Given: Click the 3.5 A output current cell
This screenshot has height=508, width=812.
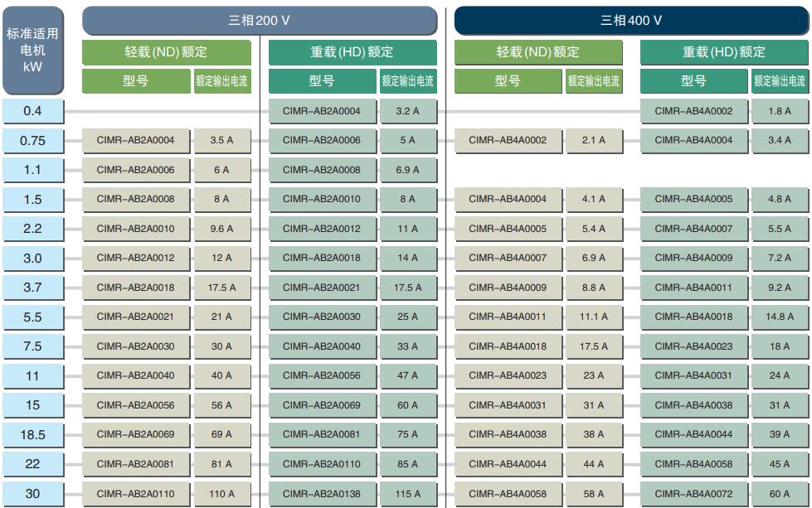Looking at the screenshot, I should pos(222,141).
